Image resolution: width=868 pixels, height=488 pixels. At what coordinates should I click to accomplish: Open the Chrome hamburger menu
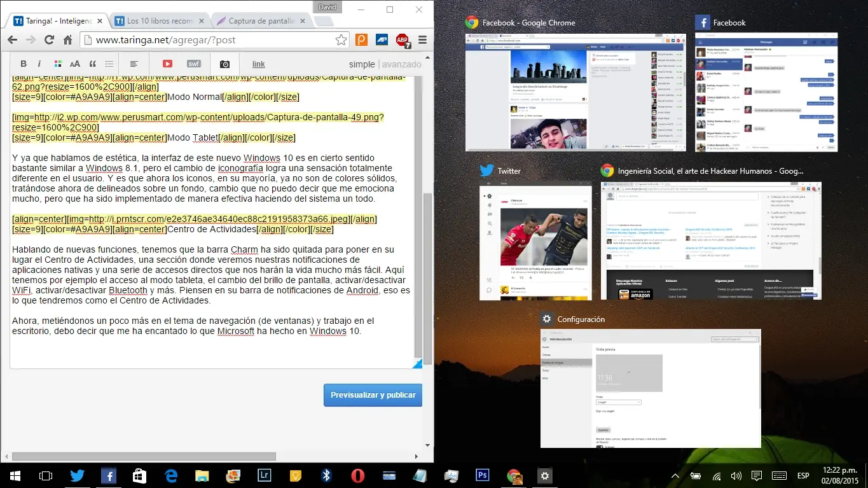tap(422, 39)
